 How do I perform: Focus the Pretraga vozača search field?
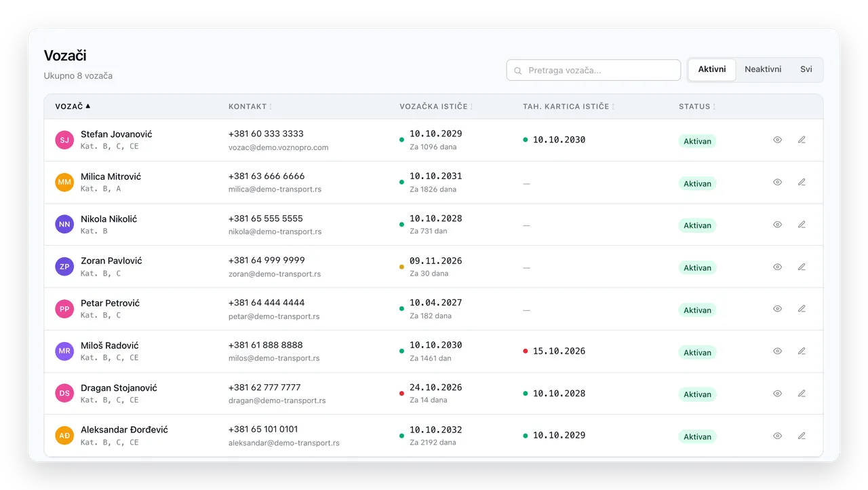(x=593, y=70)
